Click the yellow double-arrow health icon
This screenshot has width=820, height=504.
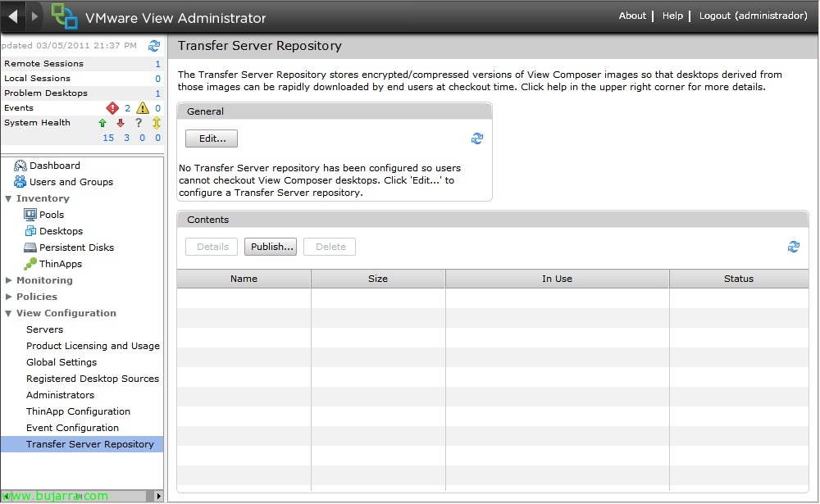(157, 123)
